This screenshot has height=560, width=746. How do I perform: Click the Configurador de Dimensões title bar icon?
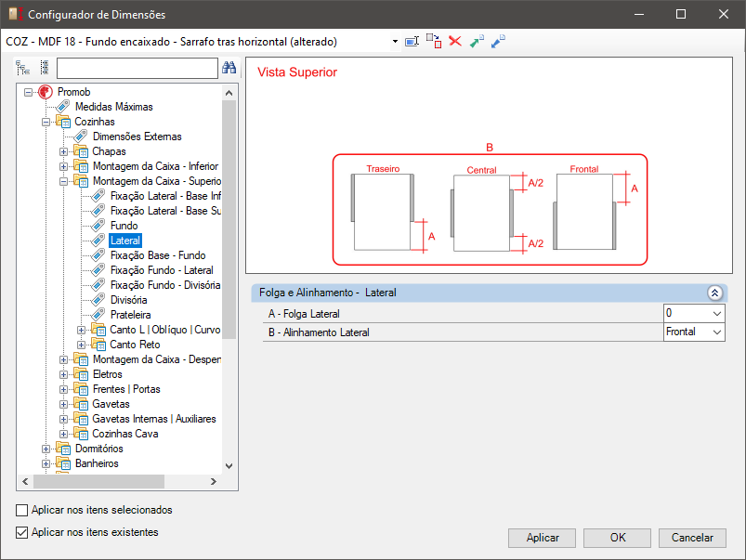16,14
